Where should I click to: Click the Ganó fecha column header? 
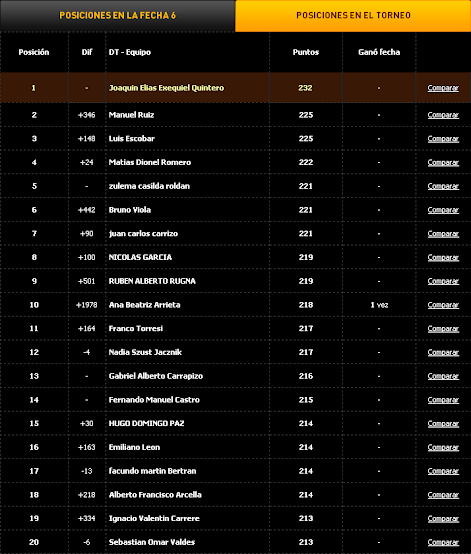click(x=379, y=52)
